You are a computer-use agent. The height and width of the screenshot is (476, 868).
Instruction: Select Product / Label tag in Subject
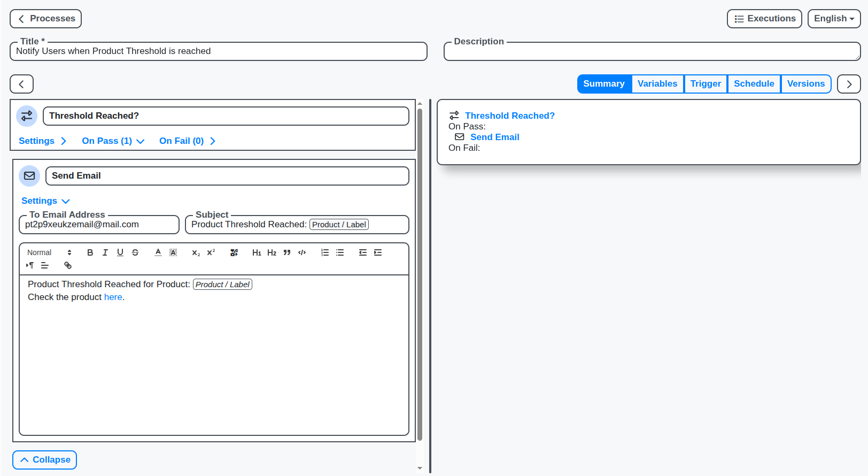pos(339,225)
